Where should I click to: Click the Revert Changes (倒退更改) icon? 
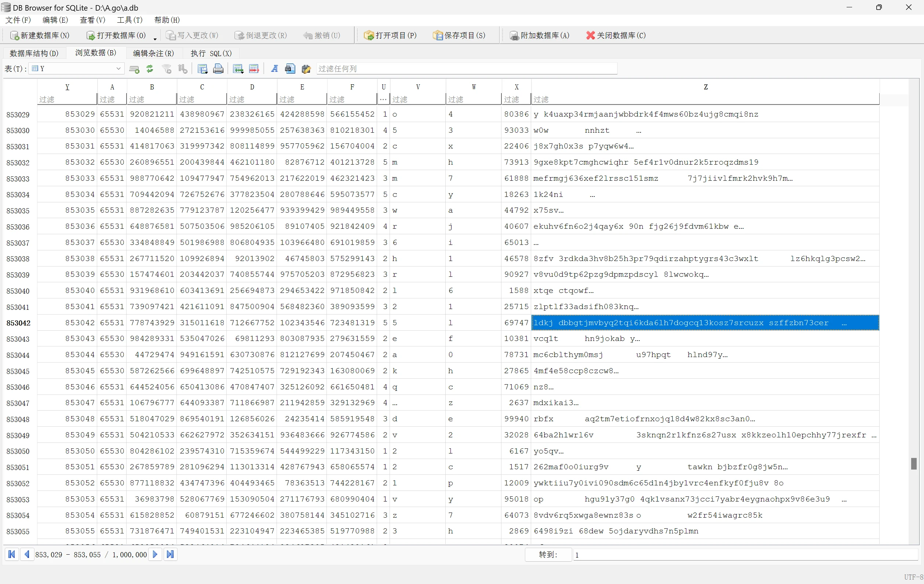(x=240, y=36)
